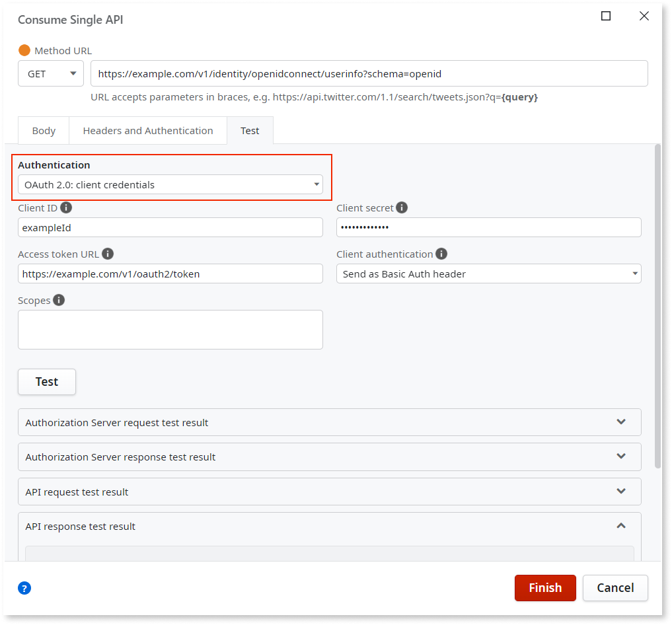Click the close X icon in the title bar
Viewport: 672px width, 625px height.
pos(644,16)
